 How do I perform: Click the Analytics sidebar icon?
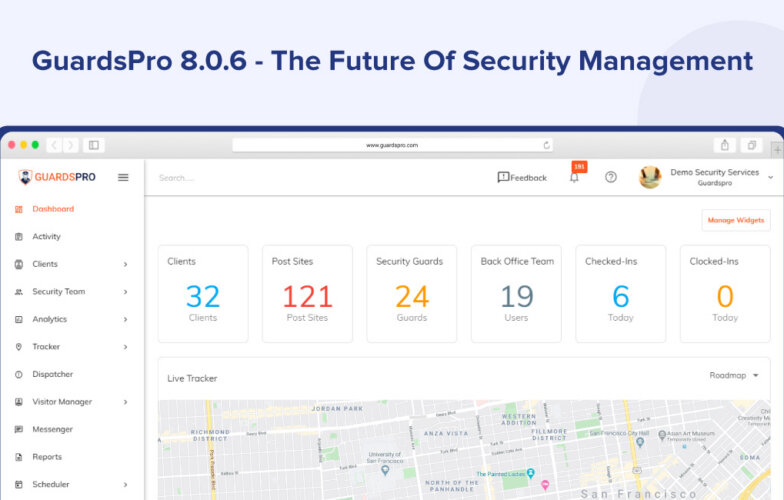click(18, 319)
